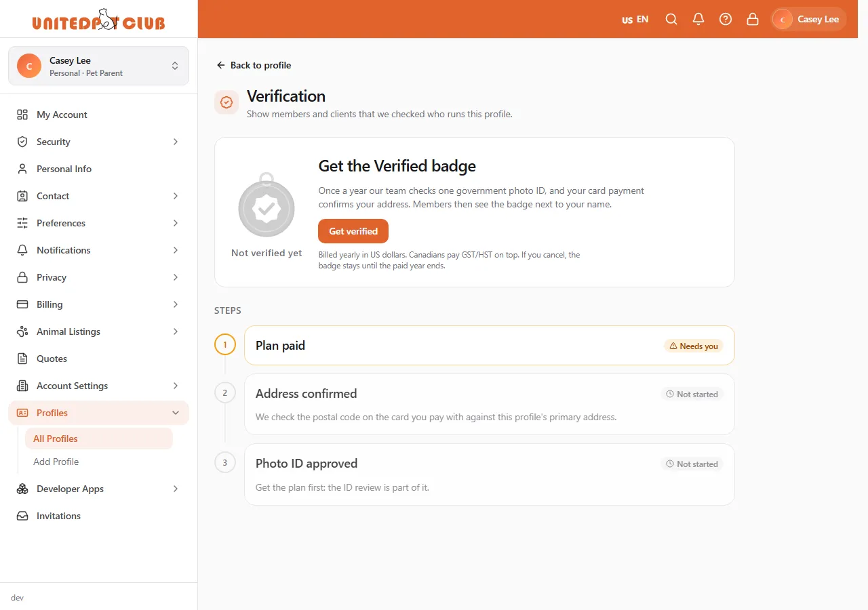Viewport: 868px width, 610px height.
Task: Click the Invitations inbox icon
Action: tap(22, 516)
